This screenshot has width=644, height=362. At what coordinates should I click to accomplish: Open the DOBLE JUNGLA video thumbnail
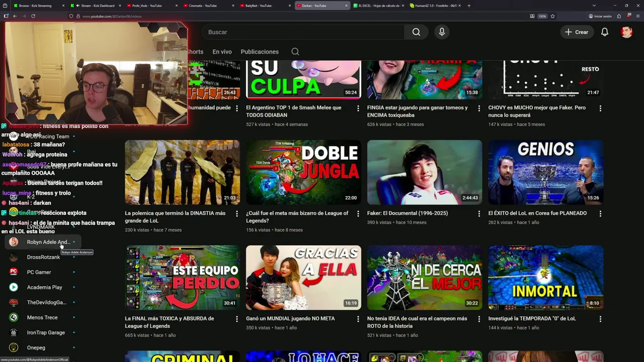point(303,172)
